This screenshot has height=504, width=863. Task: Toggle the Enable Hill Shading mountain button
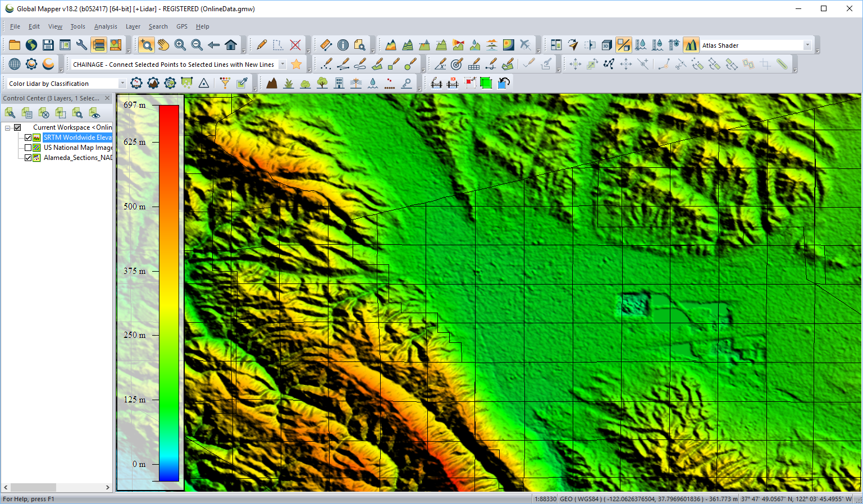point(691,45)
